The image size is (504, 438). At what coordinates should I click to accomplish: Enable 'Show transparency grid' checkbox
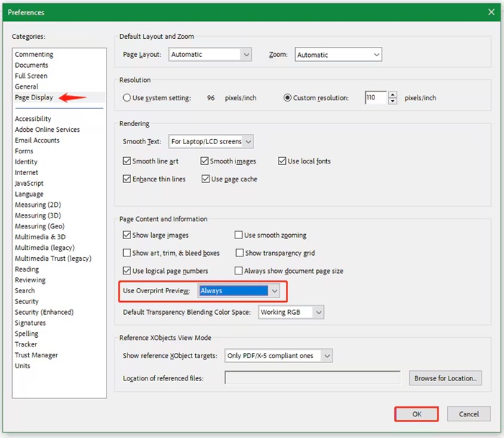pyautogui.click(x=239, y=254)
